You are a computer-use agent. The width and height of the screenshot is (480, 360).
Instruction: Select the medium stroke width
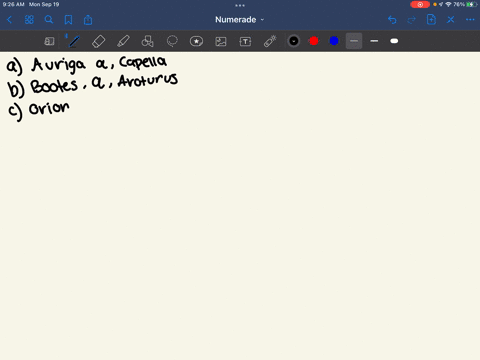point(374,41)
